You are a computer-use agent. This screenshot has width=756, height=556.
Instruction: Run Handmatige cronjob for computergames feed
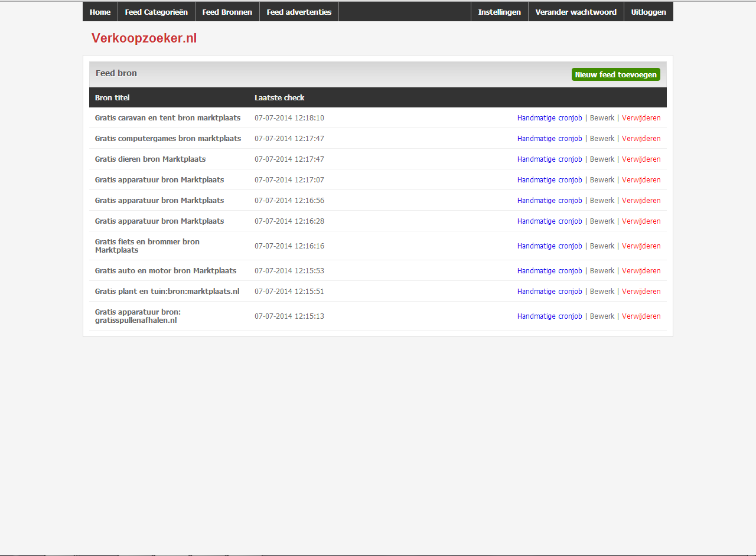pyautogui.click(x=550, y=139)
